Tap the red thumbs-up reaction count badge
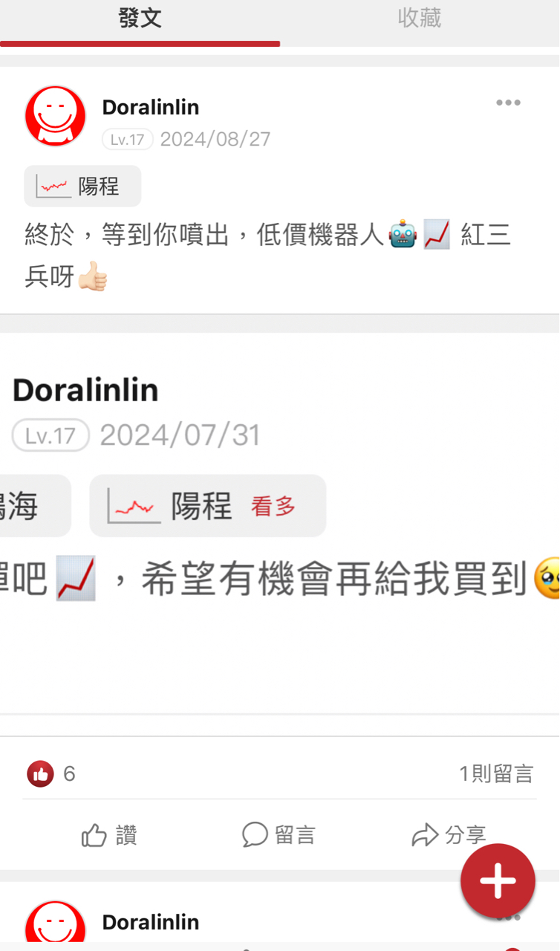Screen dimensions: 560x951 point(40,774)
